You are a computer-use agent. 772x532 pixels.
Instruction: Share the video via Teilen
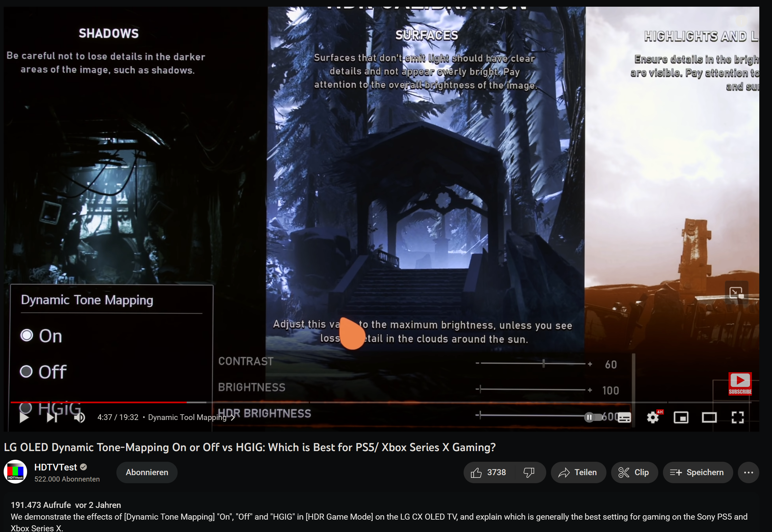pos(578,472)
